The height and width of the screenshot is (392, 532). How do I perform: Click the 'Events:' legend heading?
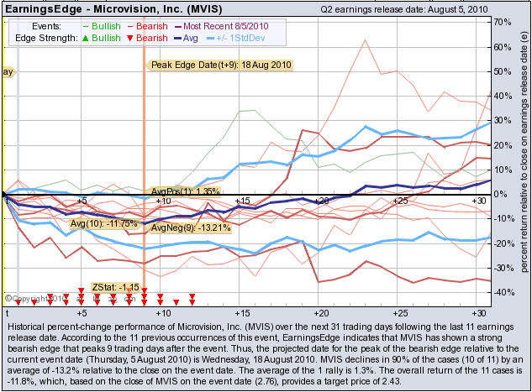click(46, 26)
